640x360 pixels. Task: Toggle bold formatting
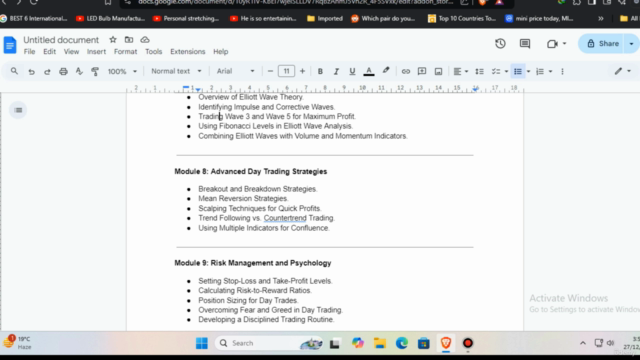tap(320, 71)
